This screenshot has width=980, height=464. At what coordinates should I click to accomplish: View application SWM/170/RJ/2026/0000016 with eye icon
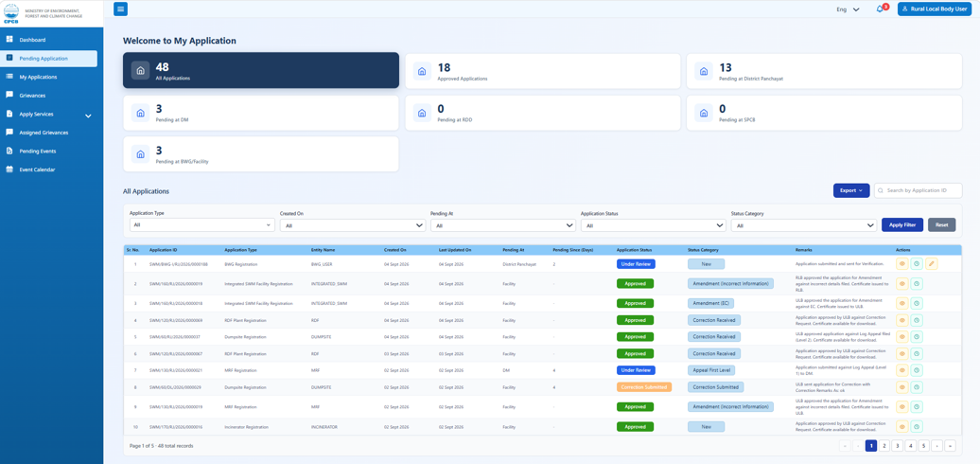coord(901,426)
